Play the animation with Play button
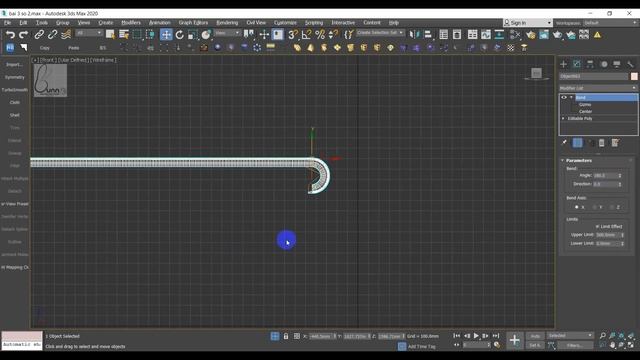640x360 pixels. (476, 336)
